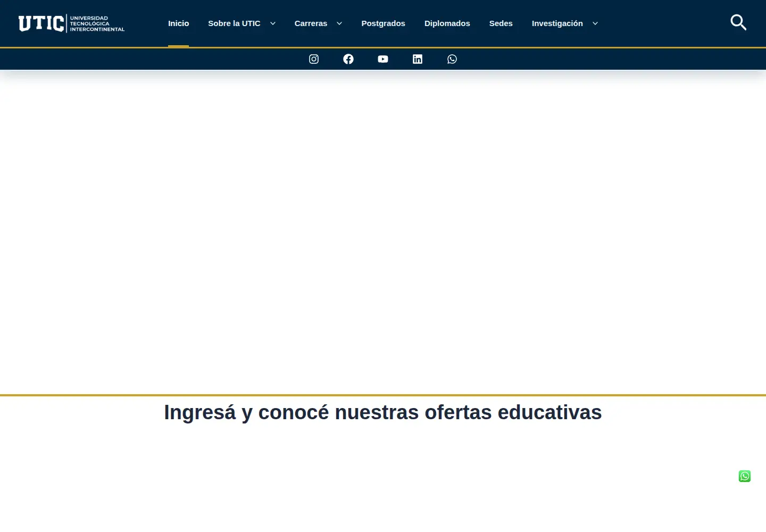Open UTIC Facebook page icon
Viewport: 766px width, 532px height.
pos(348,59)
